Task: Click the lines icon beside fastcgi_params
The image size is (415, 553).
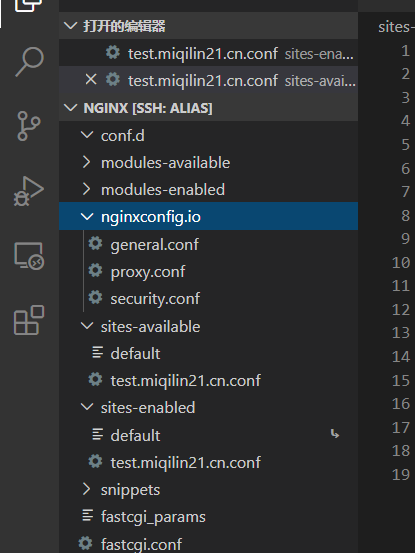Action: point(87,516)
